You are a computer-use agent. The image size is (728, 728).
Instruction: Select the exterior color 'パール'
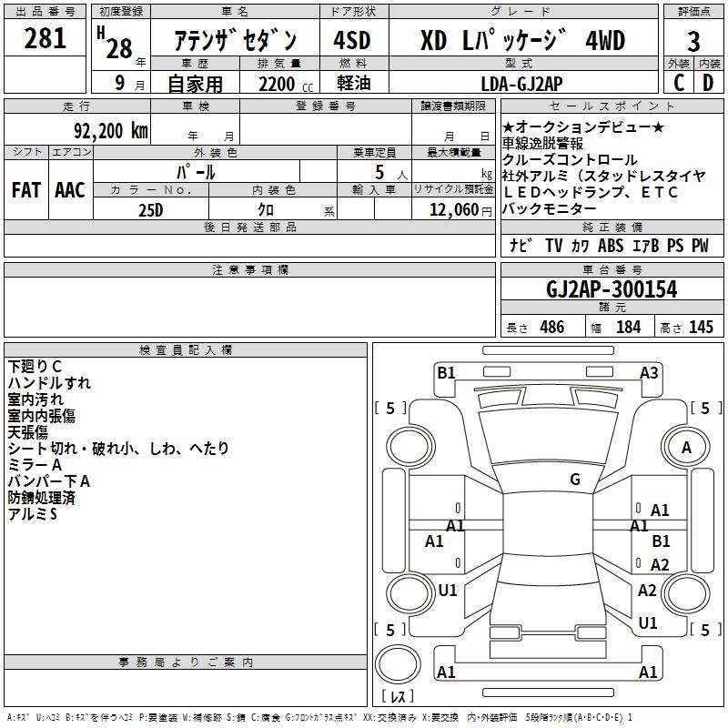(196, 172)
